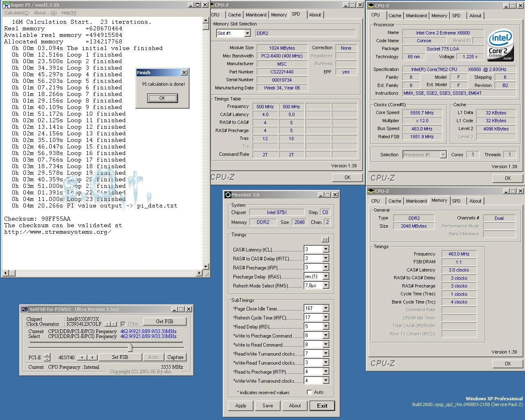
Task: Switch to About tab in SPD CPU-Z window
Action: click(315, 15)
